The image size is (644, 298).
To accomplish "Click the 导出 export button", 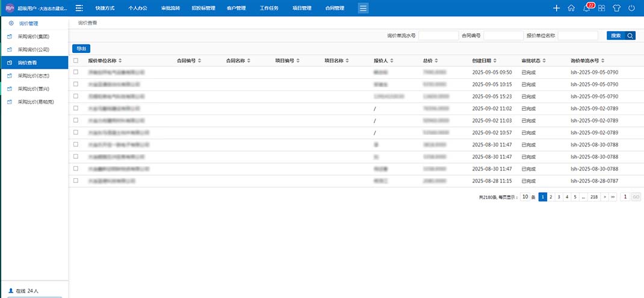I will coord(81,49).
